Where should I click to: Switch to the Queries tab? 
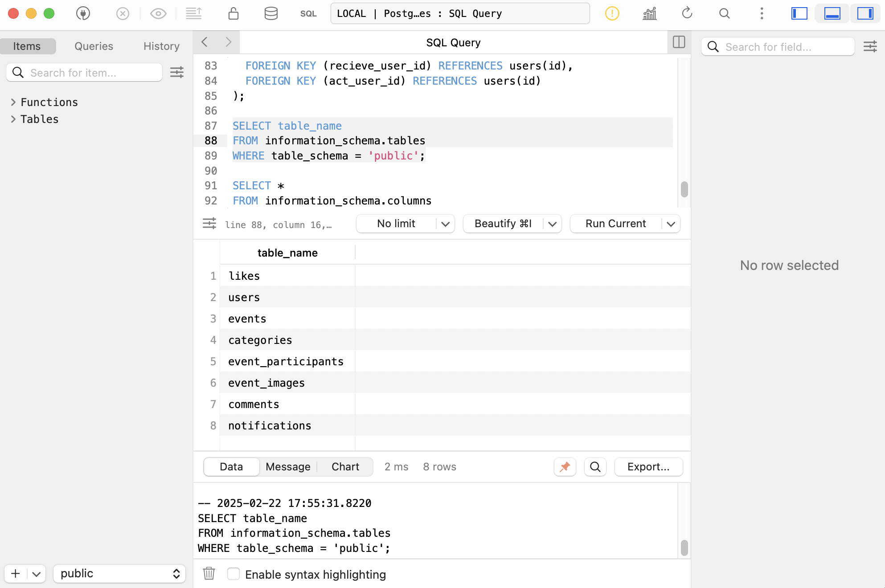pos(94,46)
